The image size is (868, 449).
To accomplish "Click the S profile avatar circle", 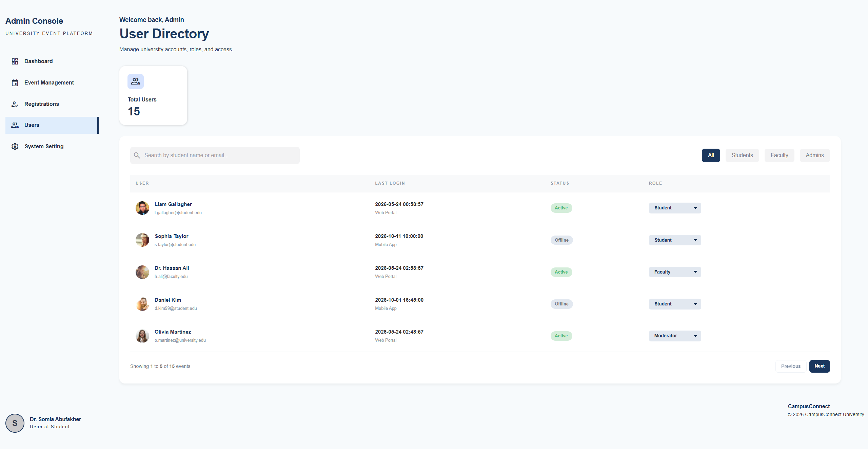I will click(x=15, y=423).
